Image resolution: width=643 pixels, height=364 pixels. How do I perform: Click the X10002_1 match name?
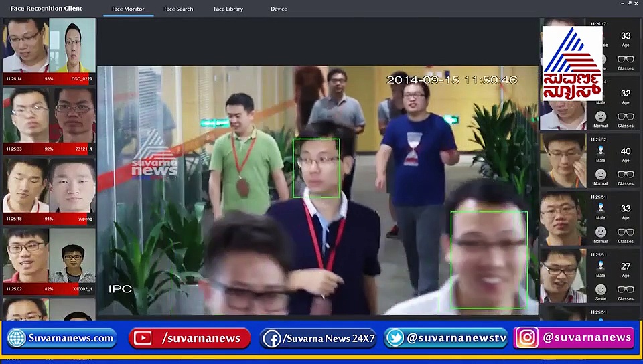[82, 289]
